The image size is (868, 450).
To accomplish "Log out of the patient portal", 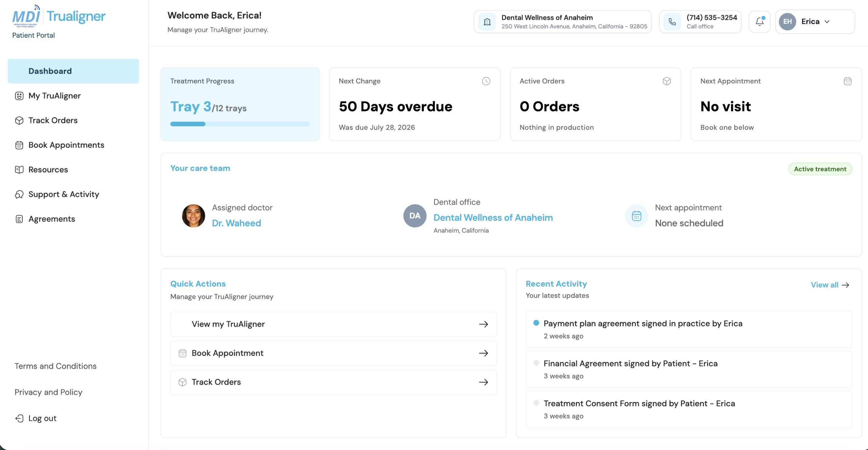I will click(x=42, y=418).
